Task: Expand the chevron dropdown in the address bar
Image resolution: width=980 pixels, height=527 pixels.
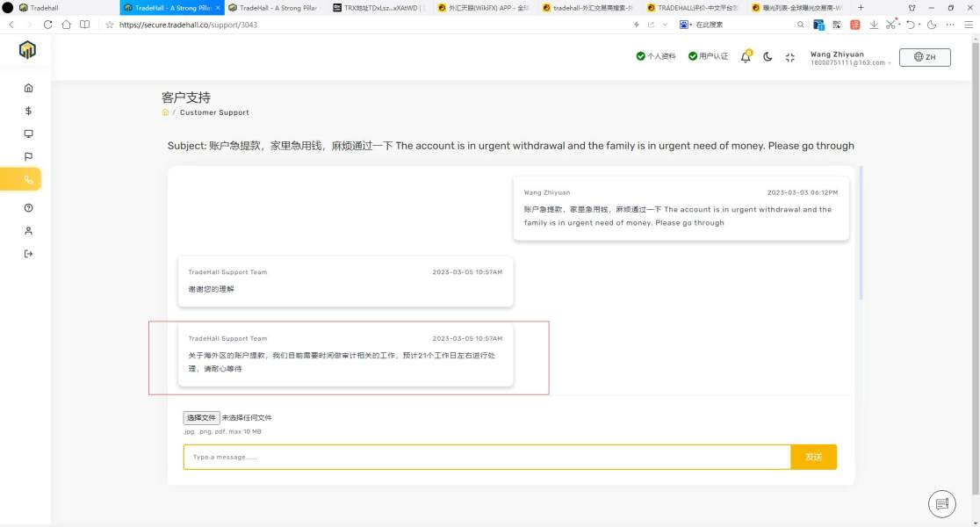Action: pyautogui.click(x=665, y=25)
